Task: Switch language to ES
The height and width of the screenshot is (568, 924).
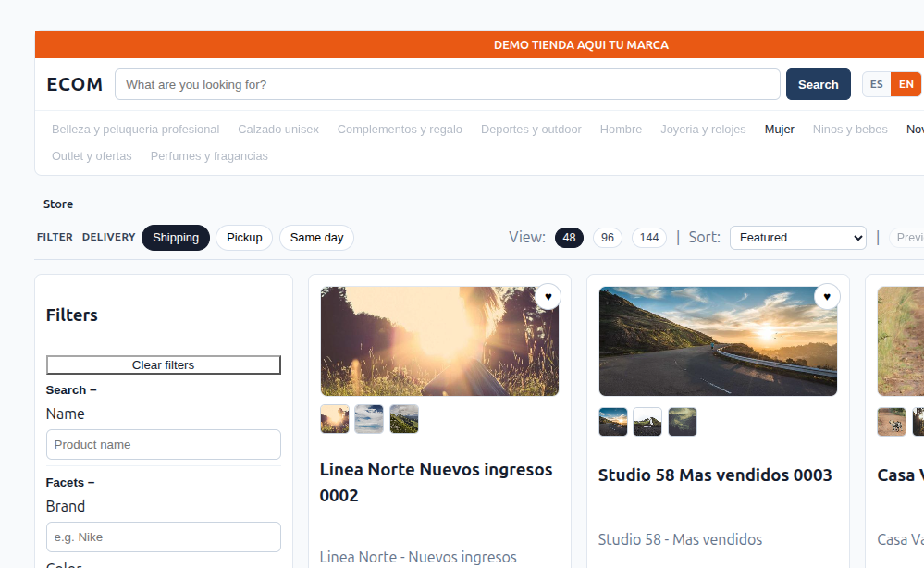Action: (876, 84)
